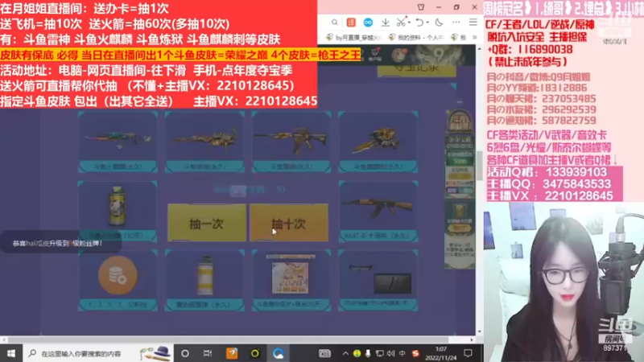The image size is (644, 362).
Task: Select the spray can 30-day prize card
Action: pyautogui.click(x=118, y=211)
